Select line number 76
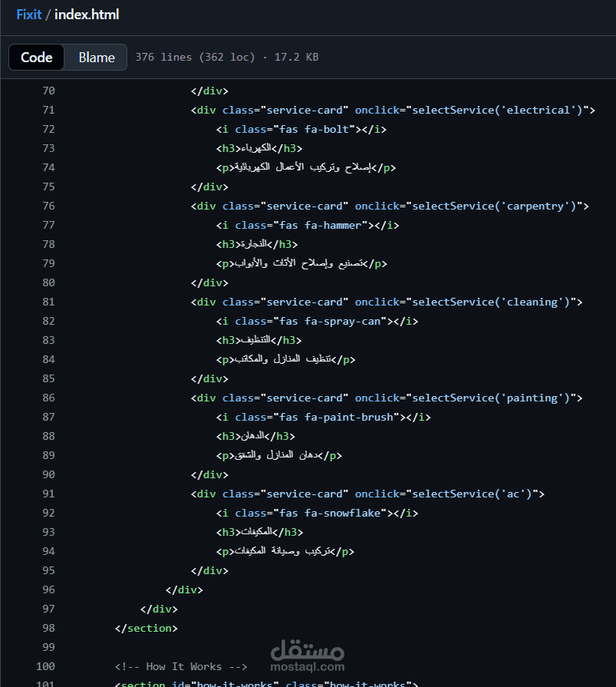The height and width of the screenshot is (687, 616). (48, 206)
